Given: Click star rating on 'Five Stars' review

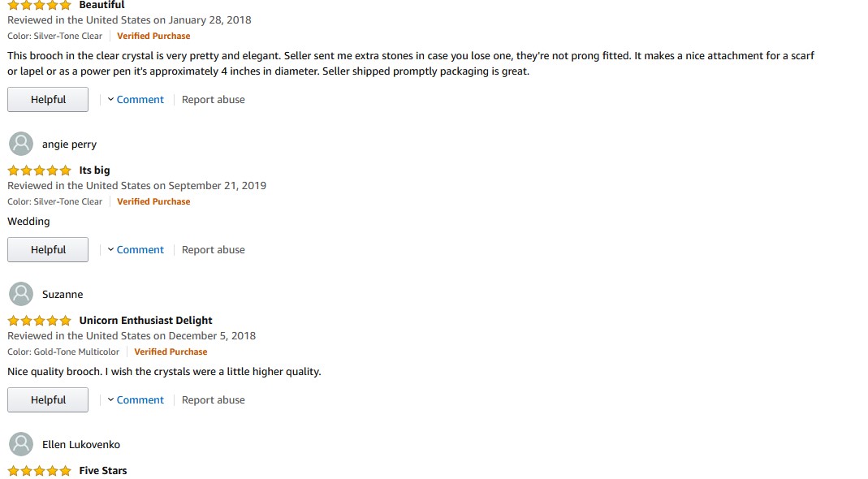Looking at the screenshot, I should 39,471.
